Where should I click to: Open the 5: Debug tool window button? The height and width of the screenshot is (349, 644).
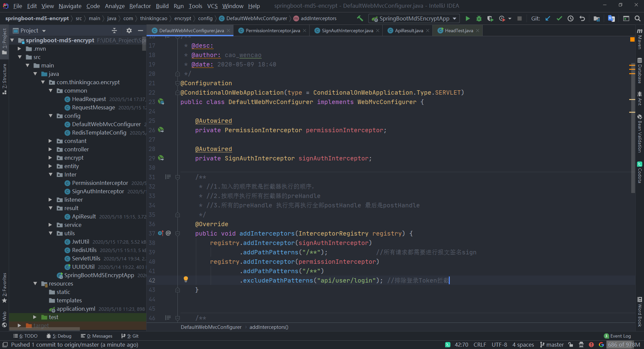(59, 336)
